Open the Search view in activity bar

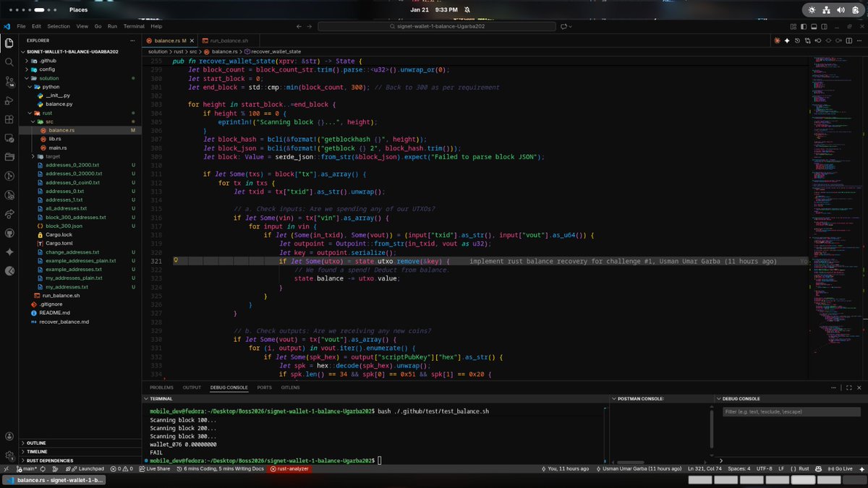(x=9, y=62)
